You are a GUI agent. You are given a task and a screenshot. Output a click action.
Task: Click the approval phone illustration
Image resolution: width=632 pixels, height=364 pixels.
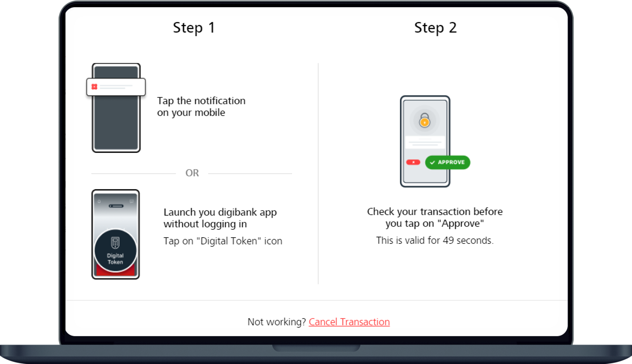[x=425, y=141]
